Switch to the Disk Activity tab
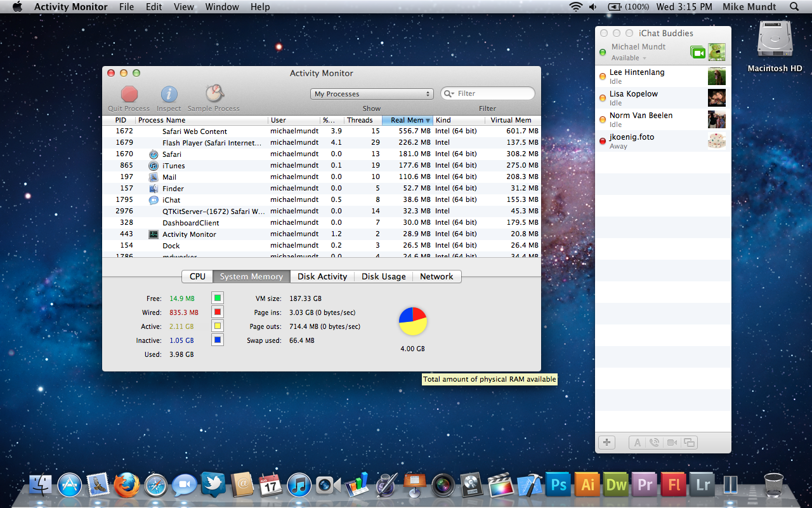The width and height of the screenshot is (812, 508). pyautogui.click(x=322, y=277)
